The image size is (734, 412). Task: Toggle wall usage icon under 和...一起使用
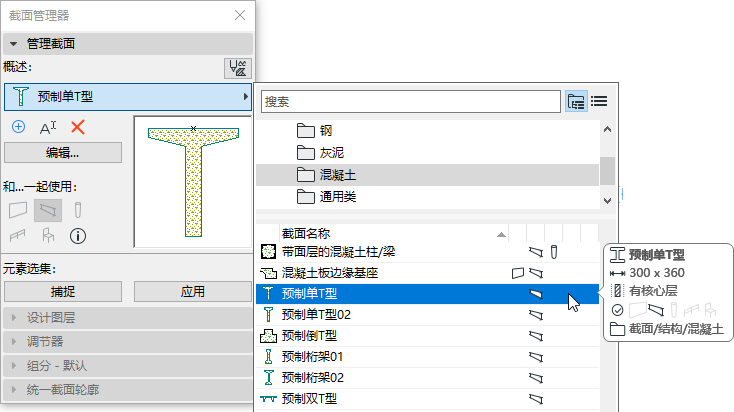click(x=18, y=210)
